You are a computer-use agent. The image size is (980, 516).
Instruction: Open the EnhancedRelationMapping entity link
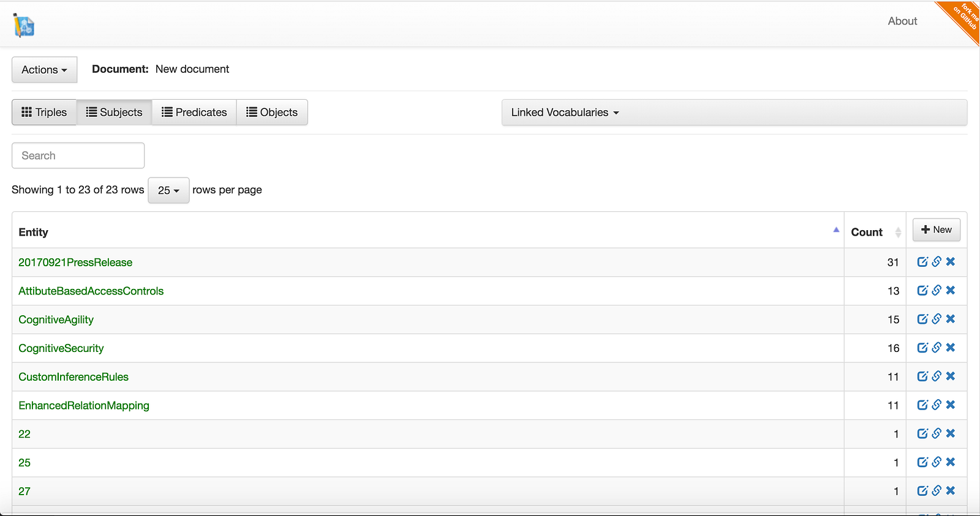[x=84, y=405]
